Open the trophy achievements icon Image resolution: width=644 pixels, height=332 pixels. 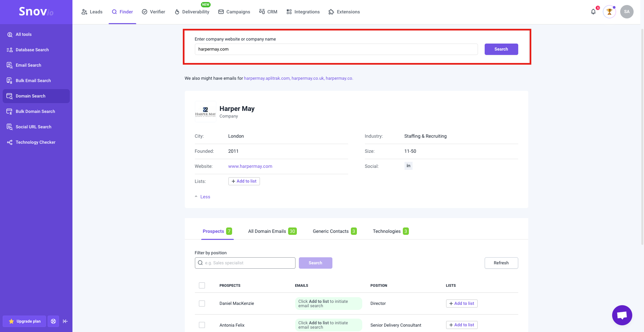(609, 12)
